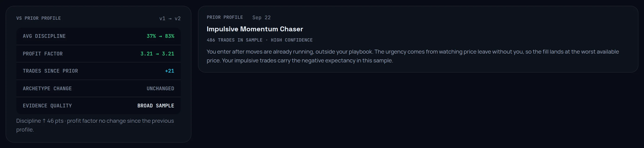Screen dimensions: 644x148
Task: Click the HIGH CONFIDENCE label
Action: pyautogui.click(x=292, y=40)
